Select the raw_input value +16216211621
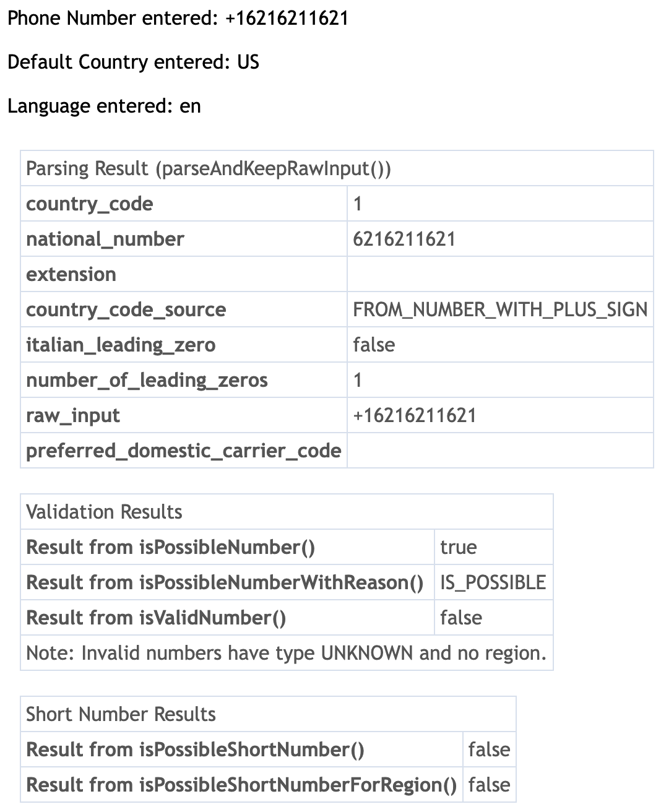Viewport: 661px width, 812px height. coord(415,415)
